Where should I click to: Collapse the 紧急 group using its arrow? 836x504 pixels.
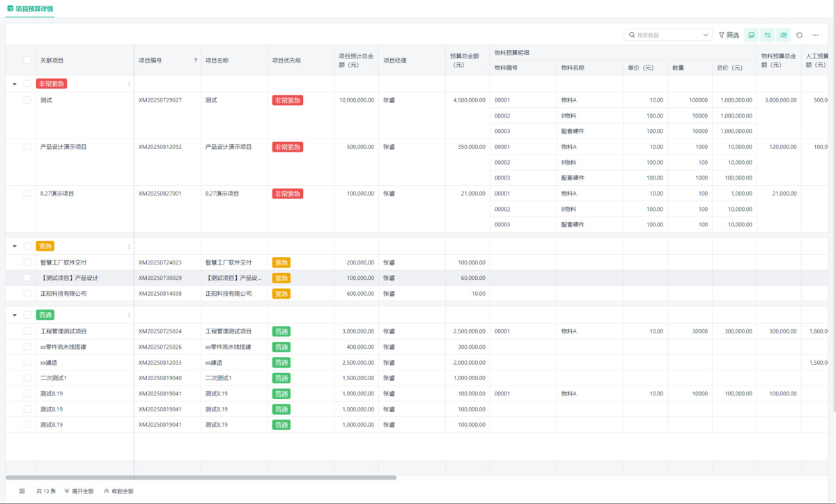coord(15,246)
